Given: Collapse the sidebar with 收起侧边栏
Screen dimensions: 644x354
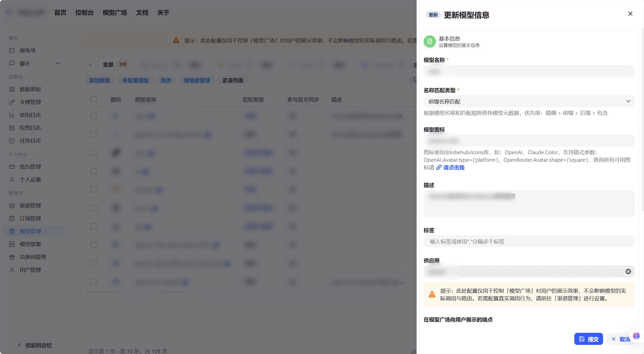Looking at the screenshot, I should tap(34, 345).
